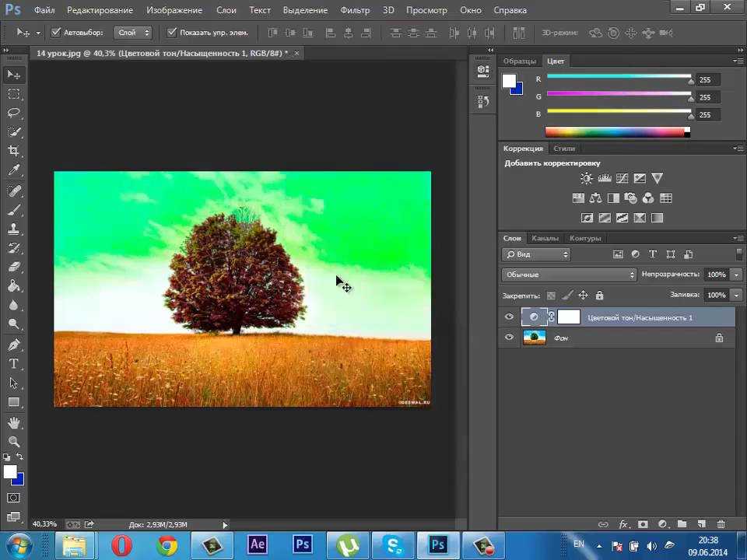This screenshot has width=747, height=560.
Task: Open the Слой auto-select dropdown
Action: pos(133,33)
